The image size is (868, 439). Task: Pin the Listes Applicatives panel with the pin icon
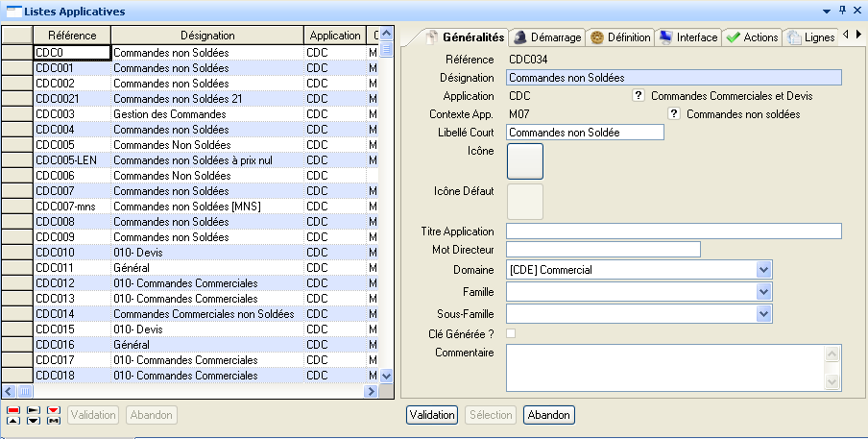[842, 10]
